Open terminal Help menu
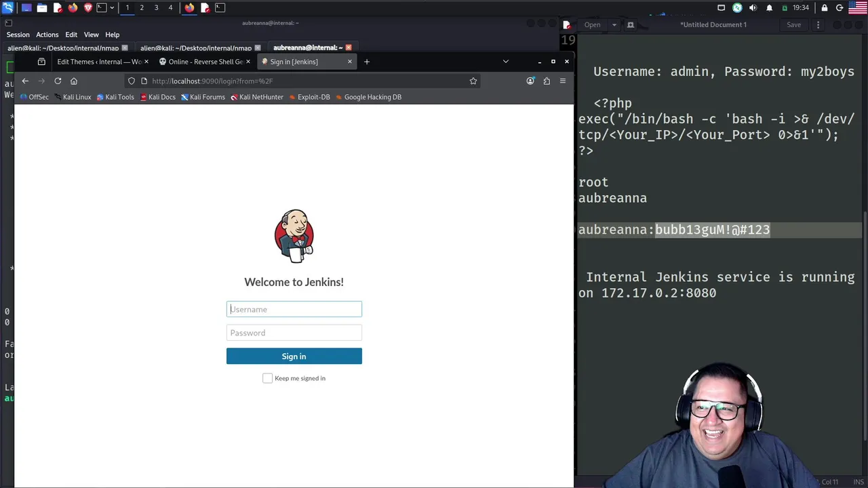The height and width of the screenshot is (488, 868). pos(112,35)
